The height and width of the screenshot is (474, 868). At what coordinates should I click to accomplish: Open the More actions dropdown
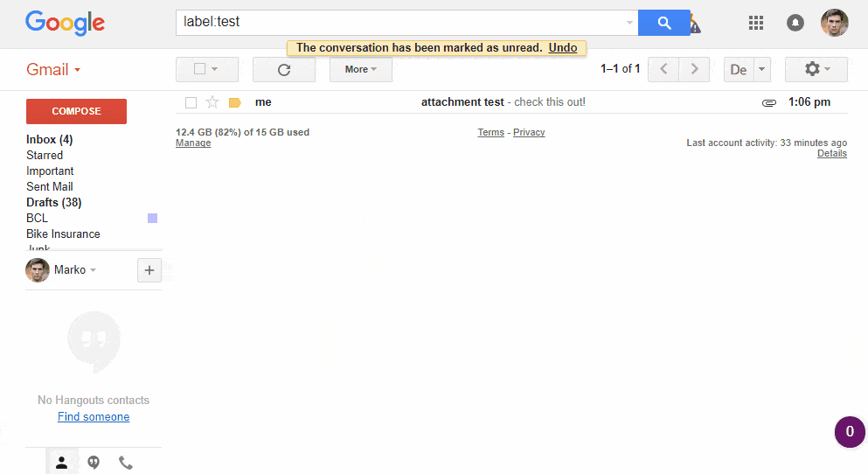click(x=360, y=69)
